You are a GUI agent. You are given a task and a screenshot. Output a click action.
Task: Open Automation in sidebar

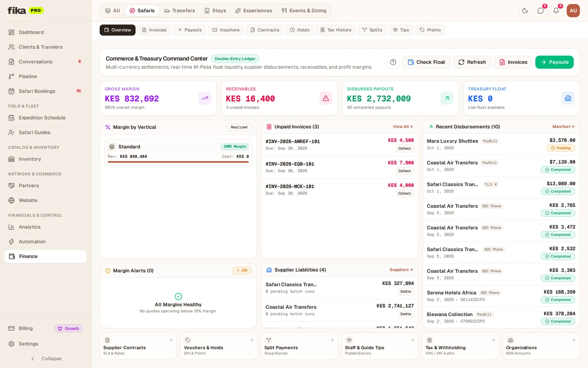coord(45,242)
